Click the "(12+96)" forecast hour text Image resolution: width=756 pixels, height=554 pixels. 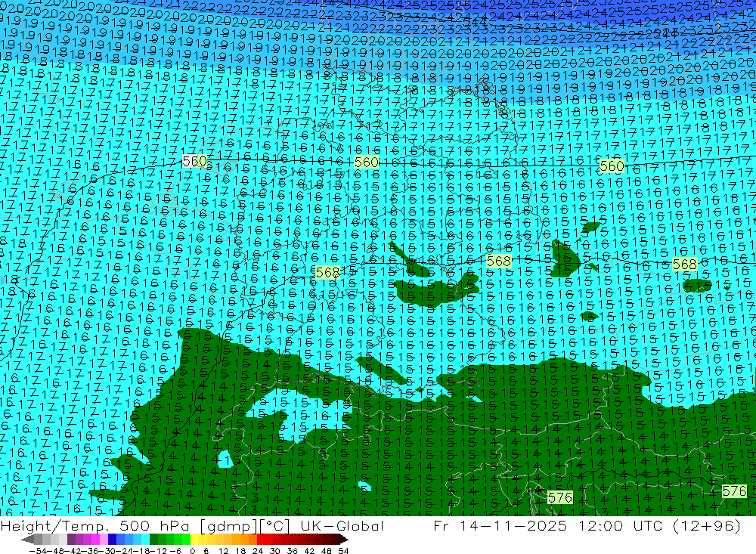(x=705, y=526)
